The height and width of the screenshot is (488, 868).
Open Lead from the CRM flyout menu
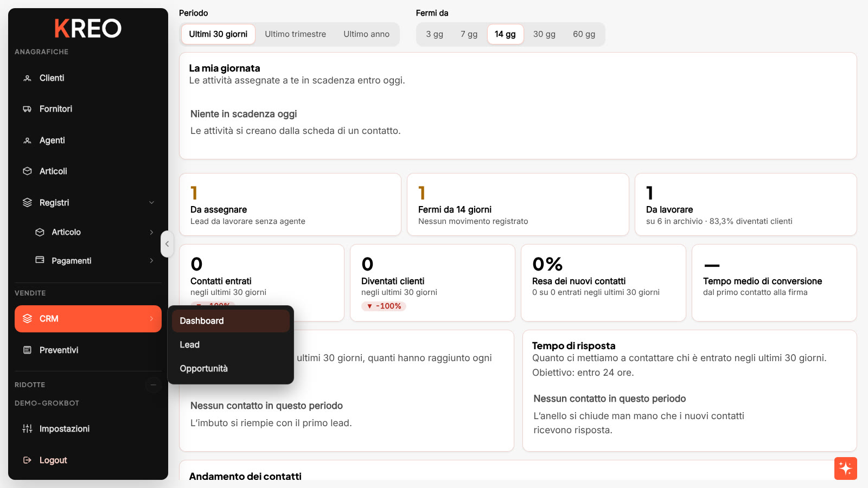click(x=231, y=345)
